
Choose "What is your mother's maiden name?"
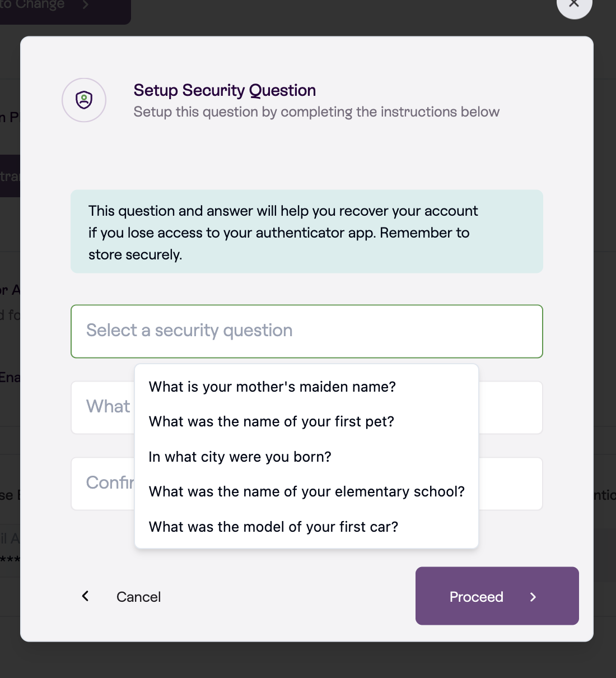coord(272,387)
